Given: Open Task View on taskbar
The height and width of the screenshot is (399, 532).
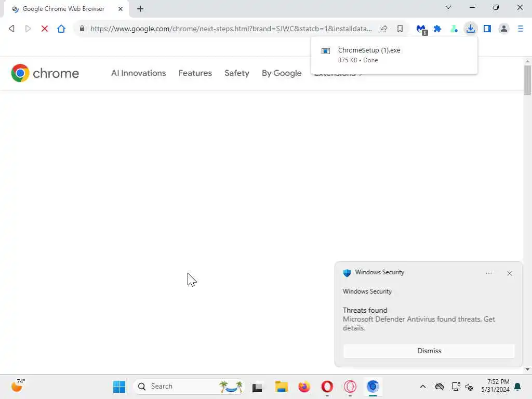Looking at the screenshot, I should tap(257, 387).
